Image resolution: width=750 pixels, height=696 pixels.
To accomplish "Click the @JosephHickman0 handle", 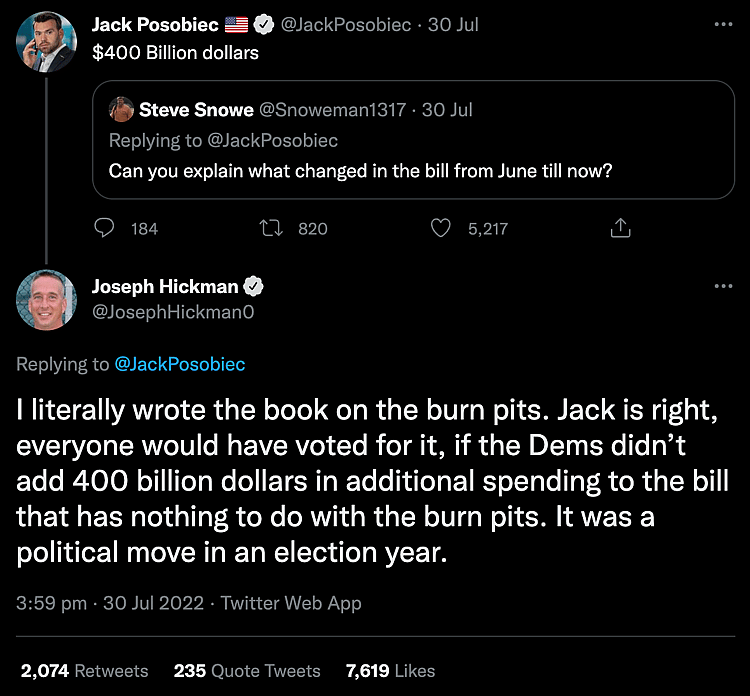I will coord(173,312).
